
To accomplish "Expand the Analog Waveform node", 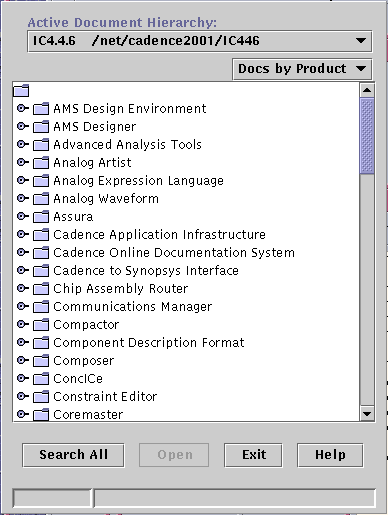I will [23, 198].
